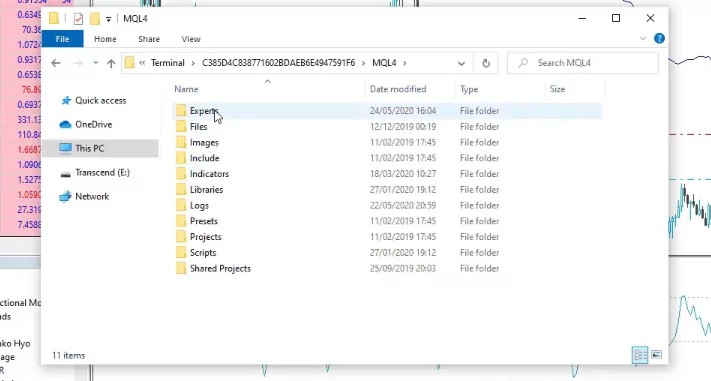Select the Include folder icon
The width and height of the screenshot is (711, 381).
click(181, 158)
